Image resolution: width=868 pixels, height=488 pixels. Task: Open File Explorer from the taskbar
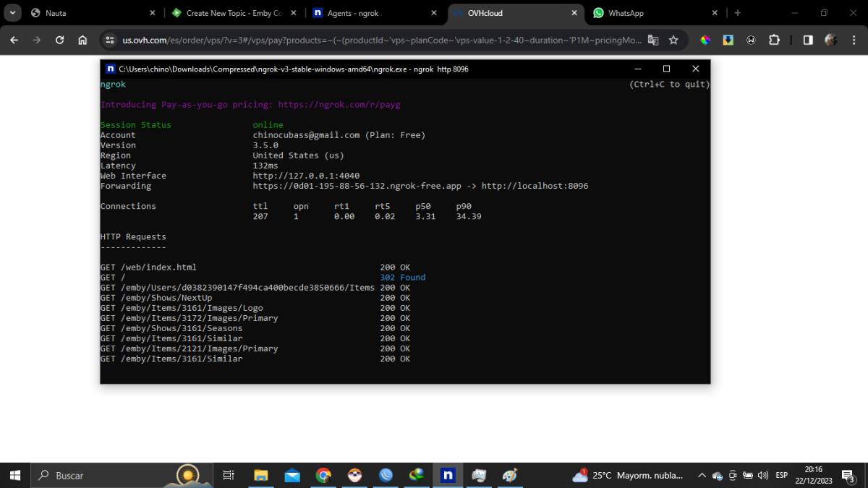(x=261, y=475)
